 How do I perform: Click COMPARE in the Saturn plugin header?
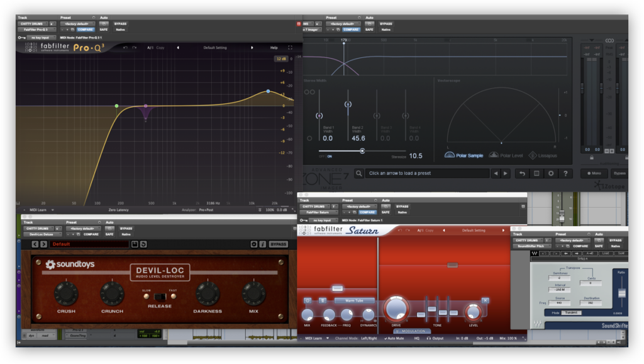tap(367, 212)
